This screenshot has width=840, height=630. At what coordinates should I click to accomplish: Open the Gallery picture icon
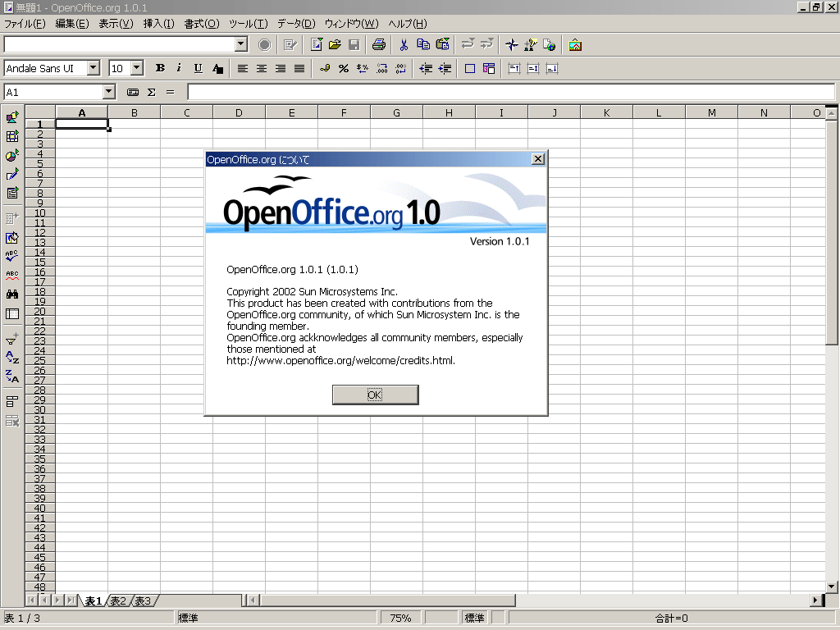[x=575, y=45]
